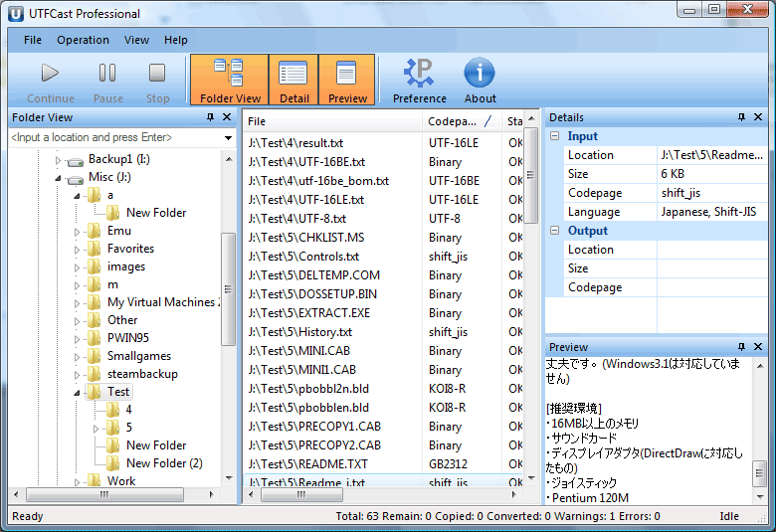Click the Stop toolbar button
776x532 pixels.
[157, 81]
